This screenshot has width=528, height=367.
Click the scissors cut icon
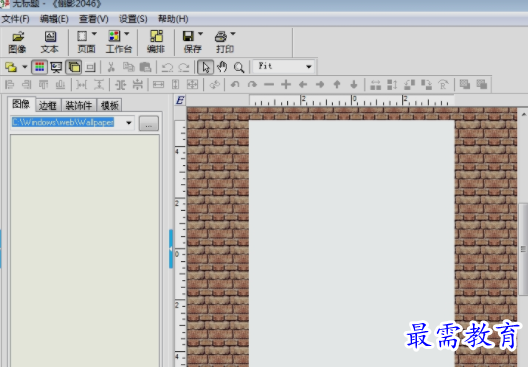tap(111, 67)
